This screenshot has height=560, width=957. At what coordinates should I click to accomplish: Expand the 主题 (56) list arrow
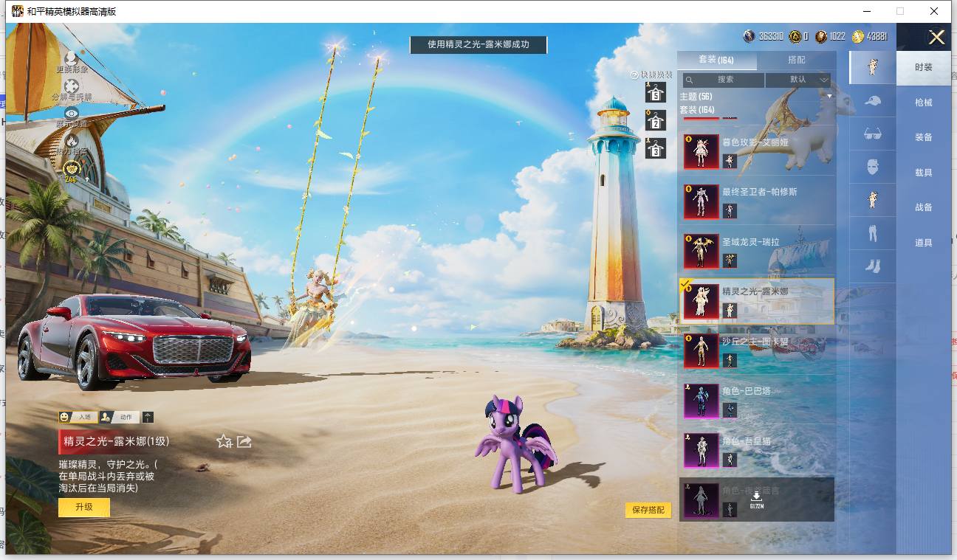coord(829,97)
